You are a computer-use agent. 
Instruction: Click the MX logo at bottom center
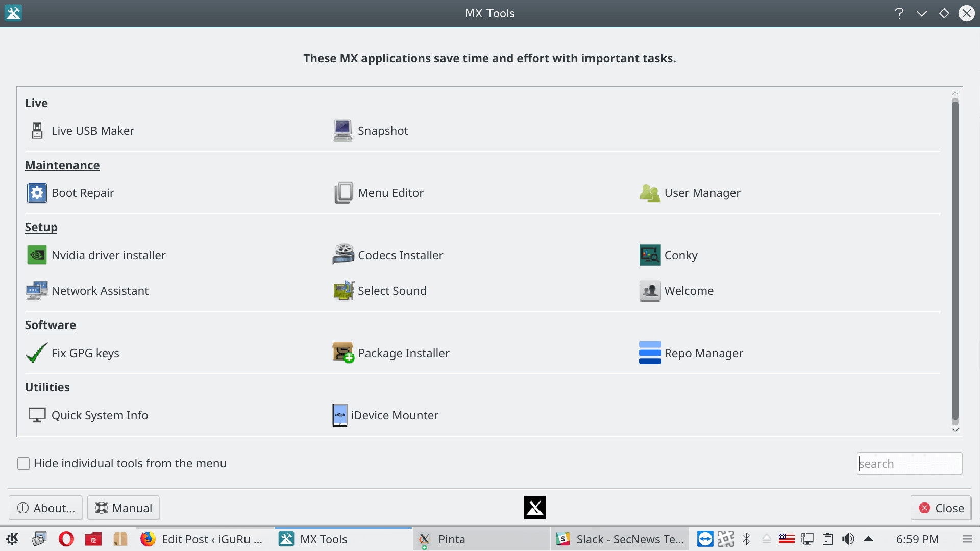[535, 508]
